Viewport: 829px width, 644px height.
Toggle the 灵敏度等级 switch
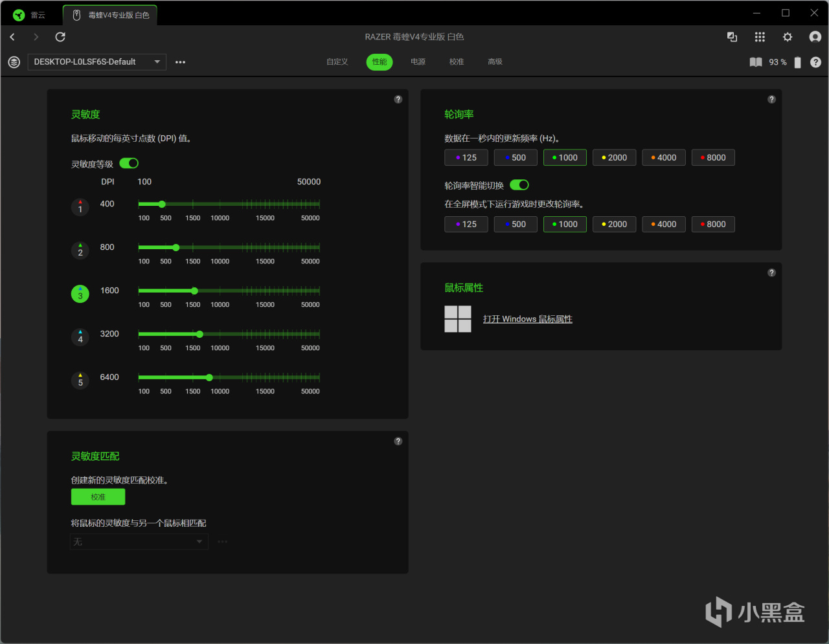pos(129,163)
